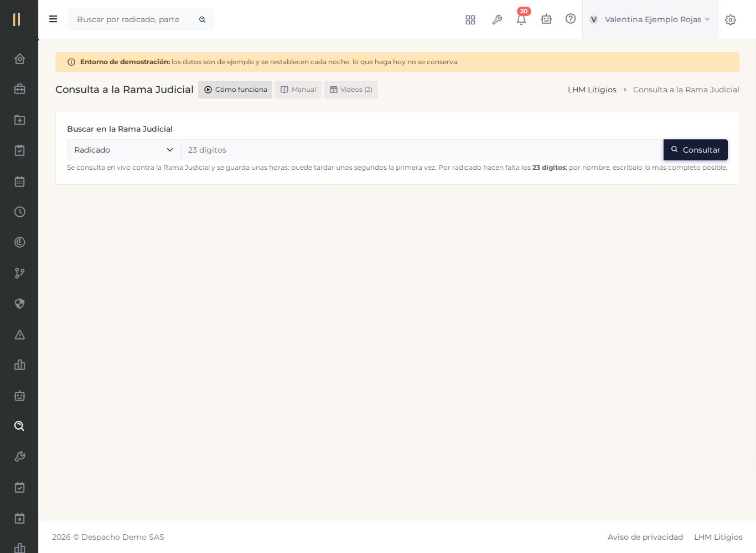This screenshot has width=756, height=553.
Task: Open Valentina Ejemplo Rojas user menu
Action: click(x=650, y=19)
